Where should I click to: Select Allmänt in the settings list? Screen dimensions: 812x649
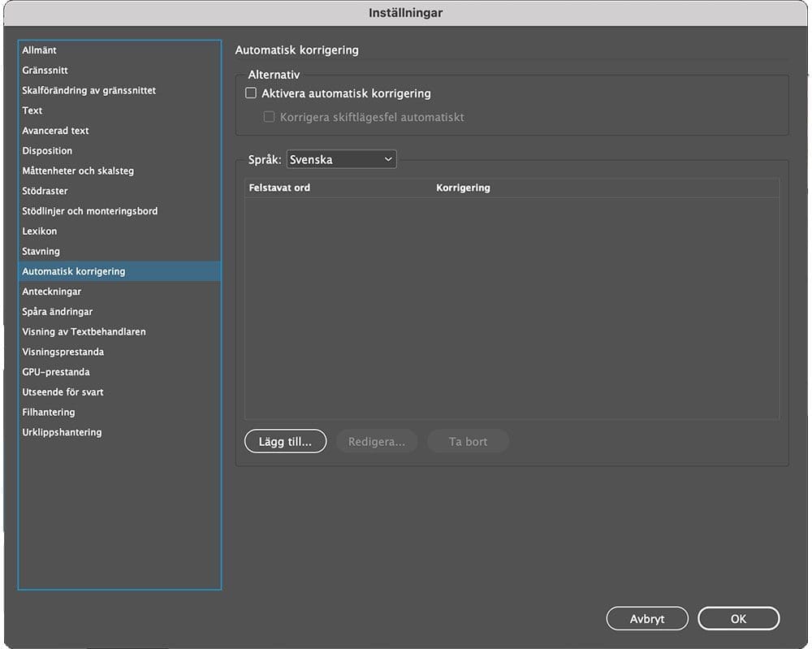(119, 50)
